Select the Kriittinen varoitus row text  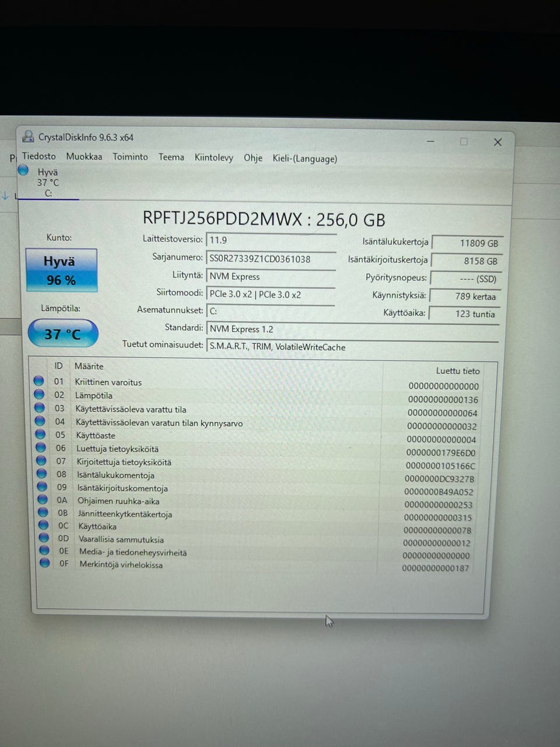[108, 382]
